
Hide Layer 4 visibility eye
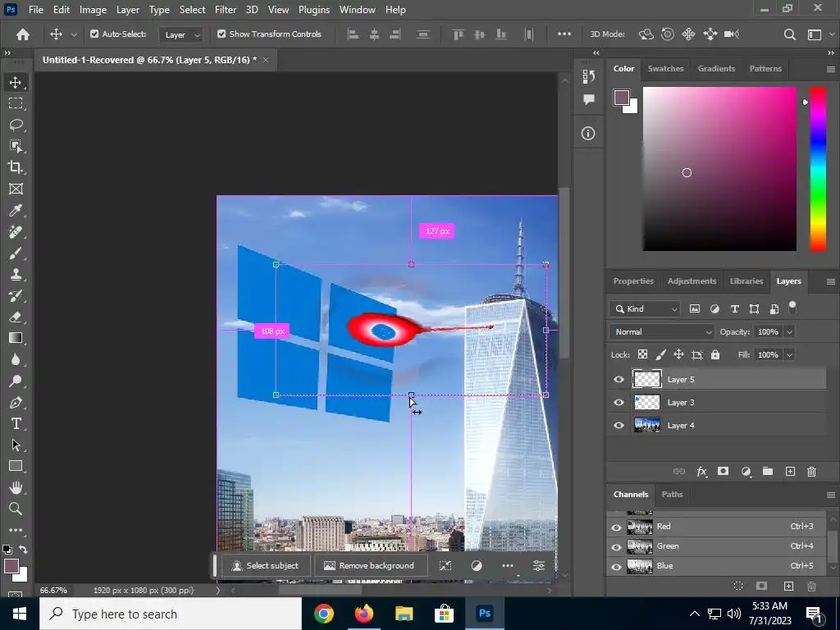tap(619, 426)
